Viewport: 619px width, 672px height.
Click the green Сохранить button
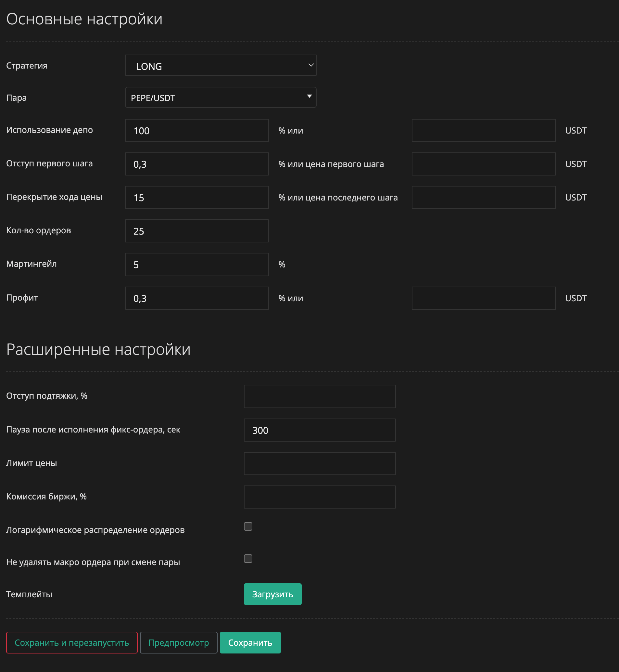250,642
